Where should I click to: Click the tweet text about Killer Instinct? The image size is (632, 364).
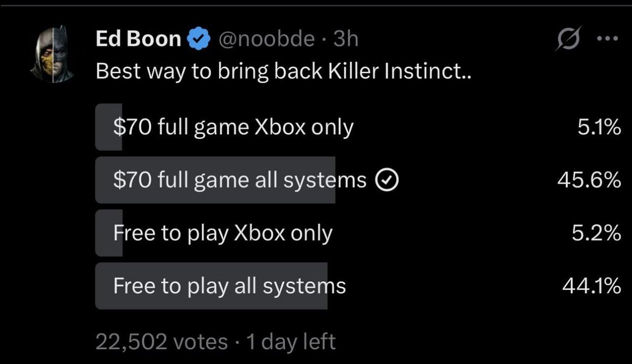pos(283,71)
